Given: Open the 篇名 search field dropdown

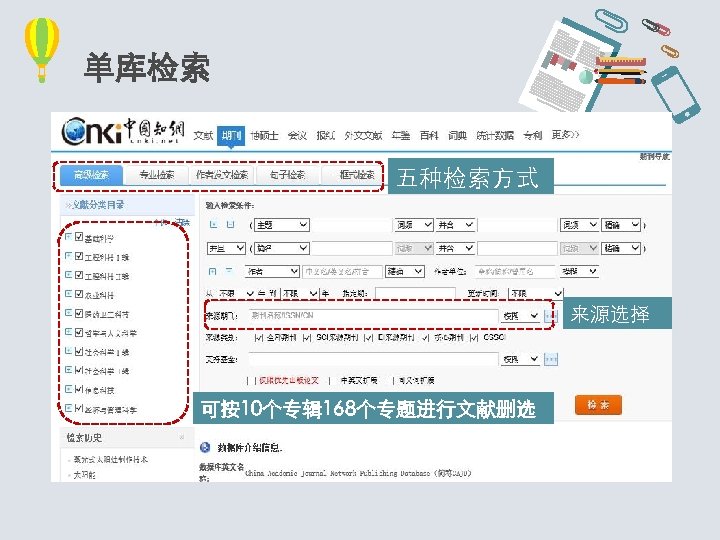Looking at the screenshot, I should click(281, 248).
